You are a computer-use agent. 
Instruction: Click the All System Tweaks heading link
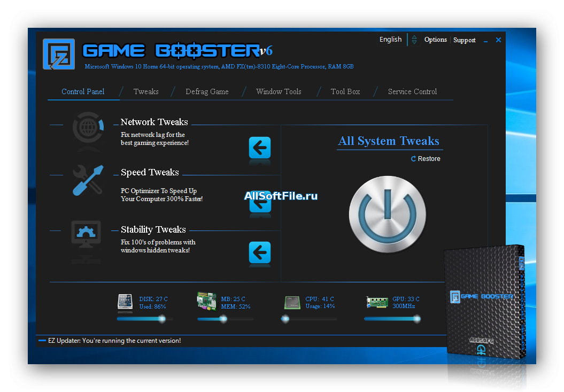389,141
